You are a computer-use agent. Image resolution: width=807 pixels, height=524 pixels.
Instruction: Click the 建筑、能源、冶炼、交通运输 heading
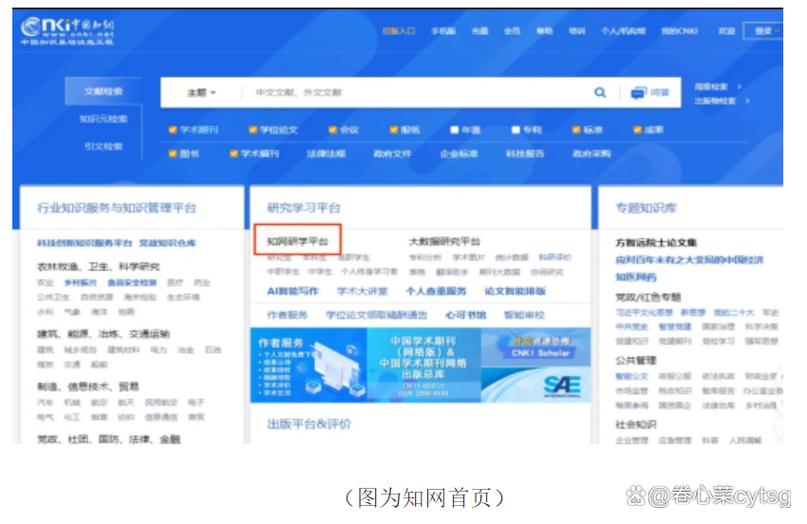[x=103, y=334]
